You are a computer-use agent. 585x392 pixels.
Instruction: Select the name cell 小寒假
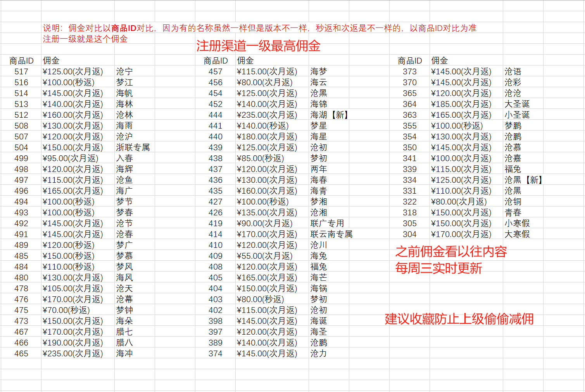point(523,224)
